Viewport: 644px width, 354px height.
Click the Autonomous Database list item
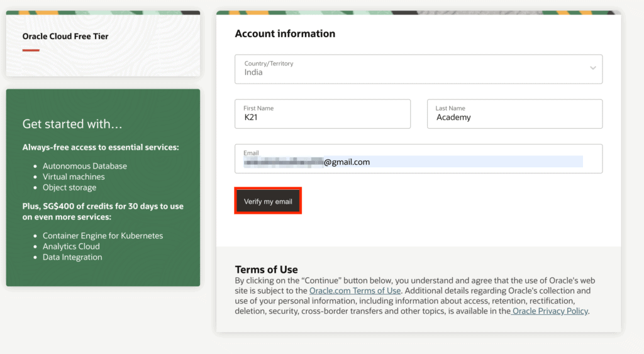(x=85, y=166)
